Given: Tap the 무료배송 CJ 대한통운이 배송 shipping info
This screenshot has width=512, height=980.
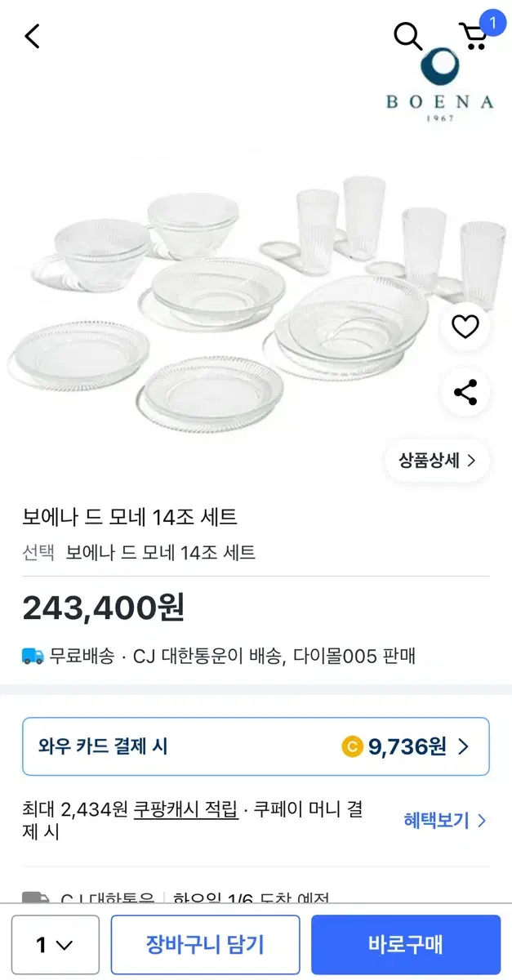Looking at the screenshot, I should (x=219, y=656).
